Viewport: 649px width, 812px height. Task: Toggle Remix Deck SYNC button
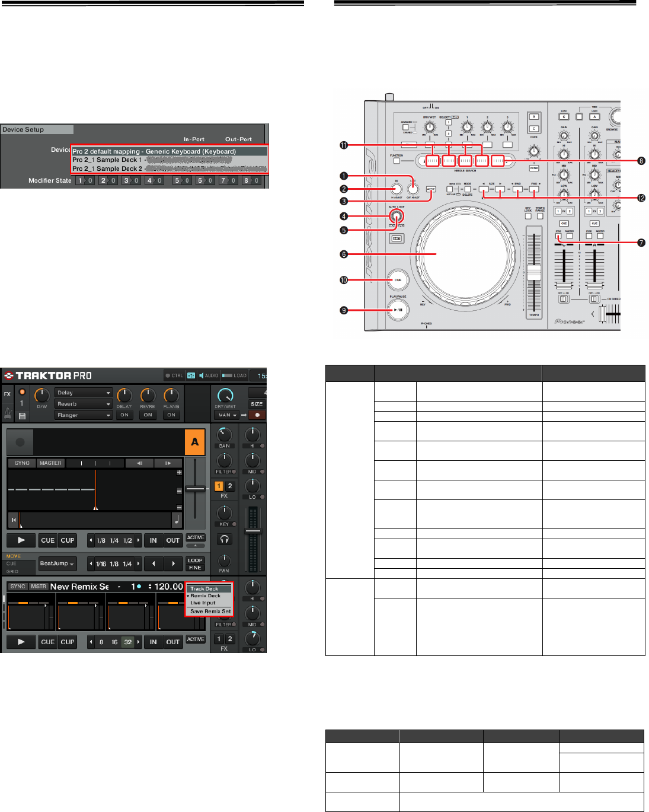[x=18, y=587]
